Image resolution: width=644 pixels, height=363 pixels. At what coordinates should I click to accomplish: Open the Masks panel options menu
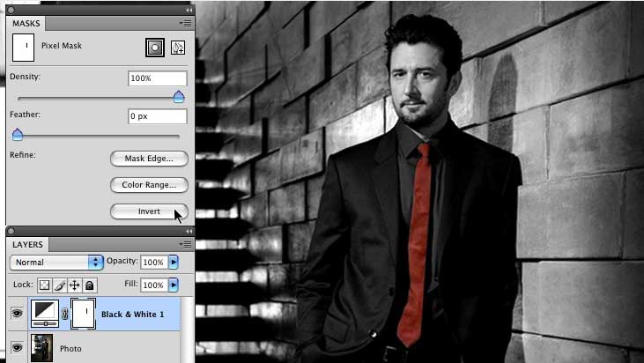(186, 24)
